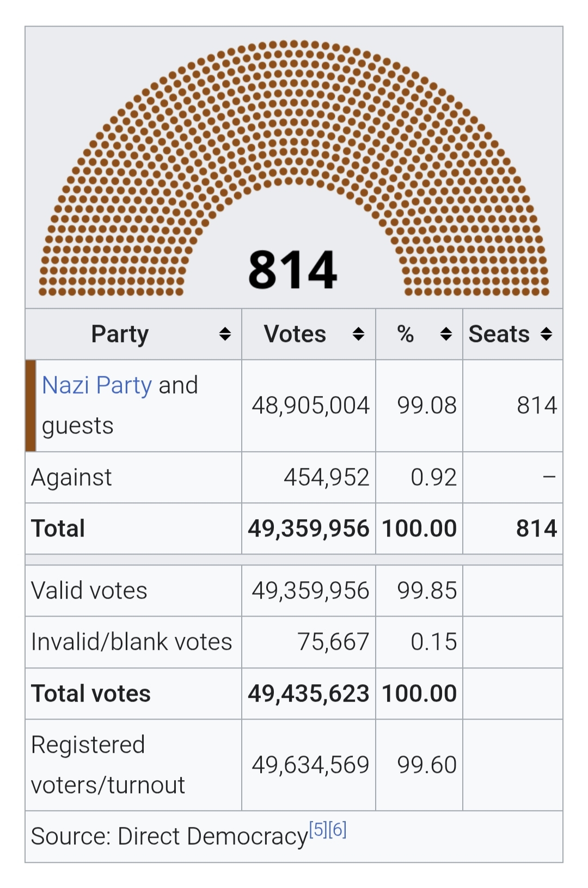This screenshot has height=888, width=588.
Task: Sort table by percentage column arrows
Action: click(x=446, y=334)
